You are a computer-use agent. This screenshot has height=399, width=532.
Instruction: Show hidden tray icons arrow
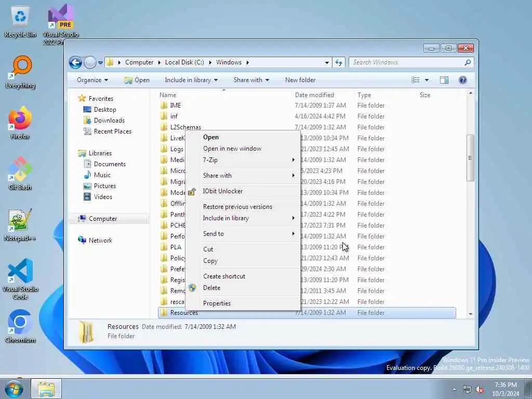point(454,390)
